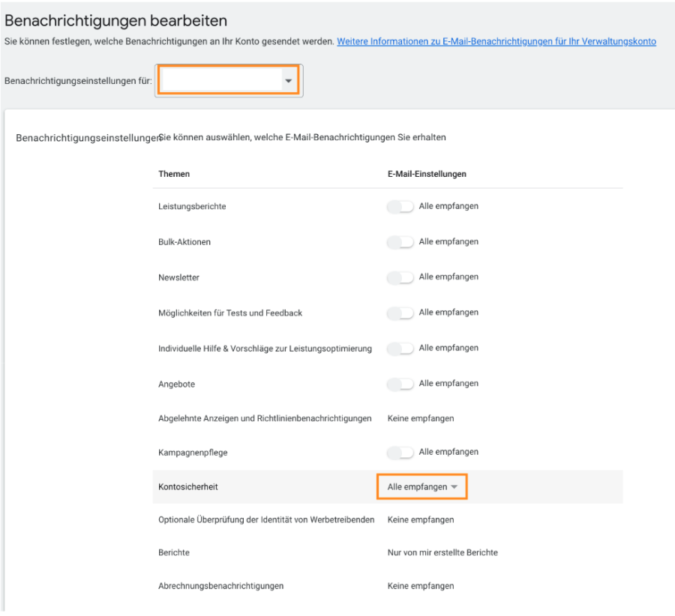Toggle the Leistungsberichte email switch

click(x=400, y=207)
